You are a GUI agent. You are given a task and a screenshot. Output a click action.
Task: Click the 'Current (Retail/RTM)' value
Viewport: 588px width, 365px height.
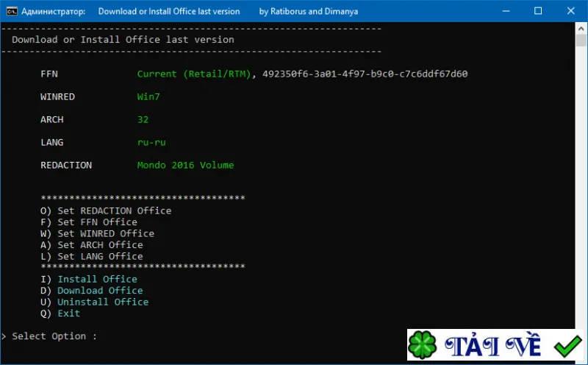coord(194,74)
